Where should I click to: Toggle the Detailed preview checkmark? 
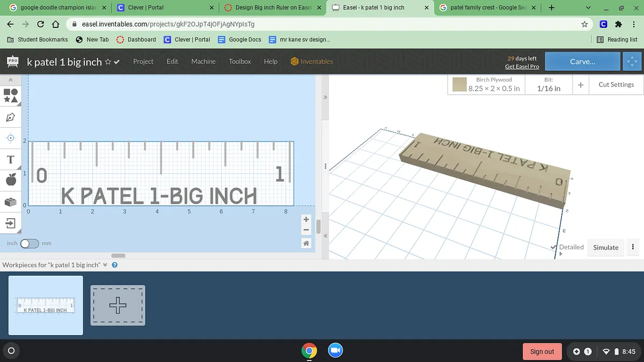tap(554, 247)
